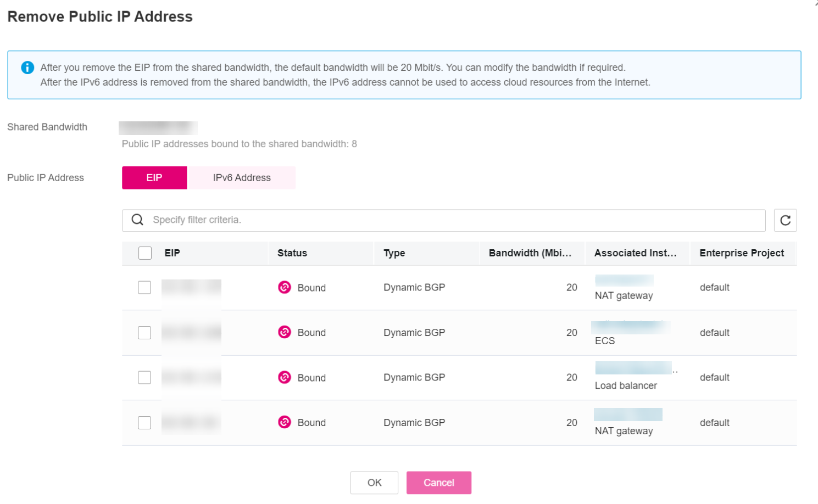Screen dimensions: 818x504
Task: Click Bound status icon in last NAT gateway row
Action: [x=285, y=422]
